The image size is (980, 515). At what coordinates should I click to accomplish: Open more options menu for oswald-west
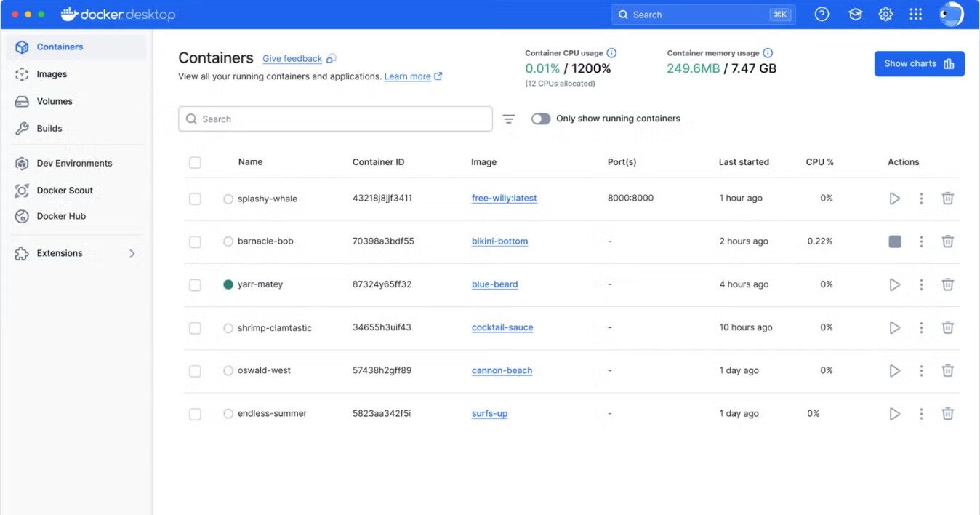(921, 371)
